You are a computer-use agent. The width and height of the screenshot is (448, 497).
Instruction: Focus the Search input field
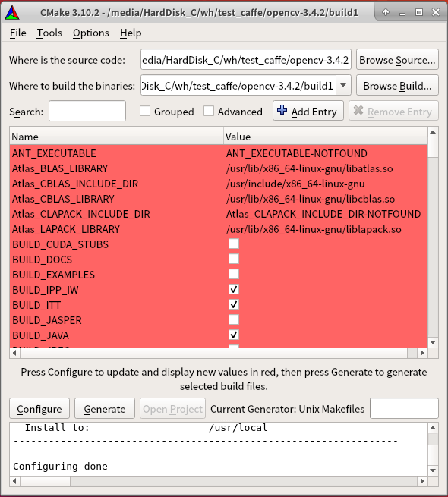[87, 111]
